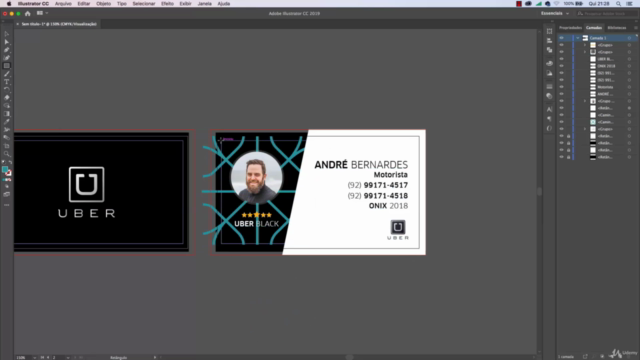Open the Paragraph panel dock icon
Viewport: 640px width, 360px height.
tap(549, 119)
